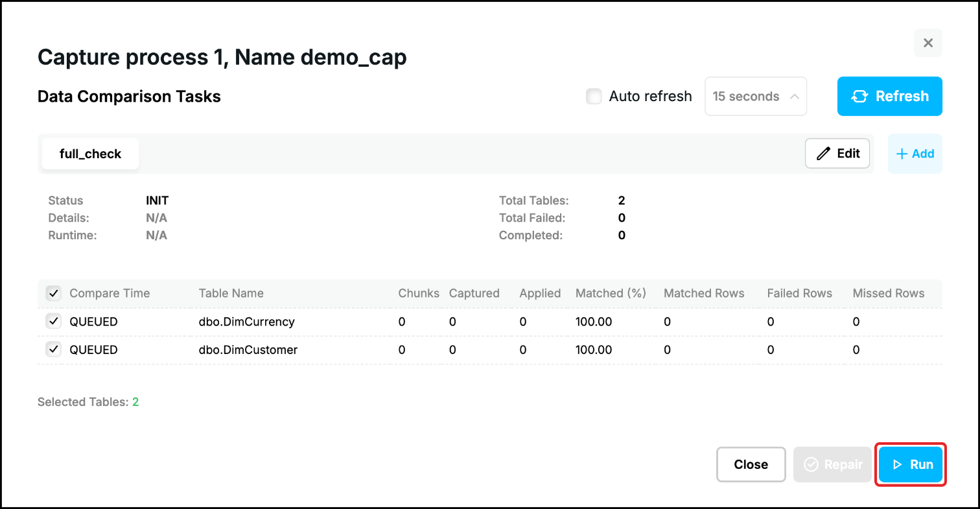Click the Close button at the bottom
980x509 pixels.
pos(751,464)
